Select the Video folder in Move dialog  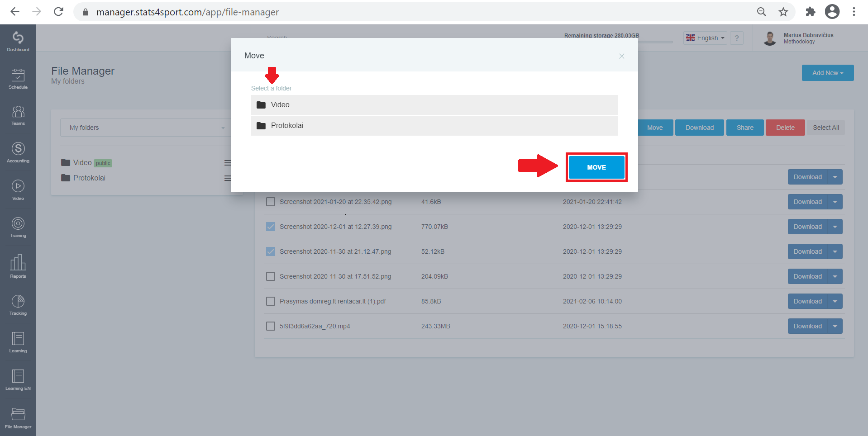coord(434,105)
